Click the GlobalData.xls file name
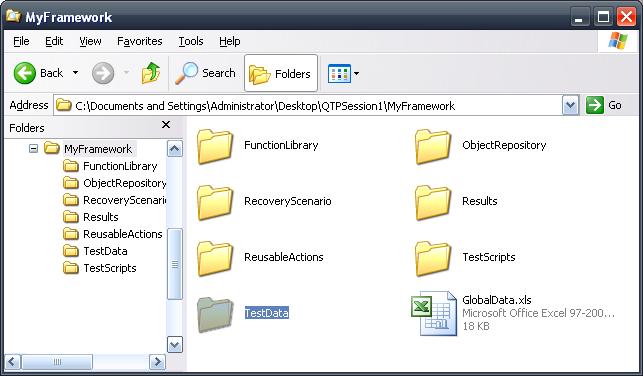 click(x=497, y=300)
